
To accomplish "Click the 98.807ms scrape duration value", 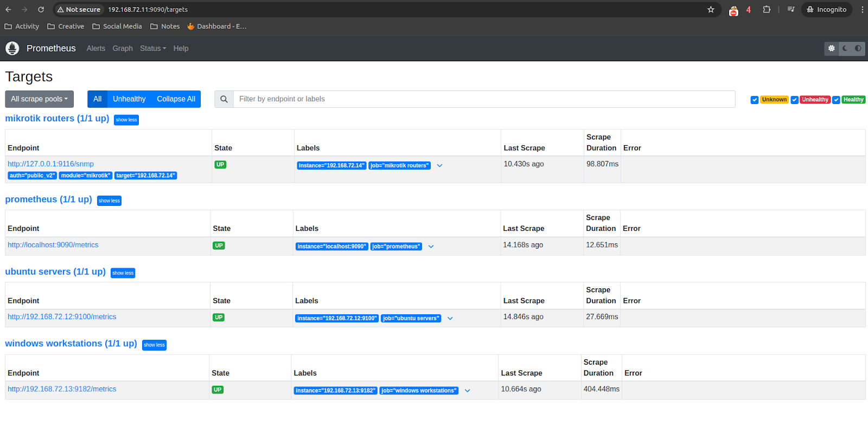I will pos(602,164).
